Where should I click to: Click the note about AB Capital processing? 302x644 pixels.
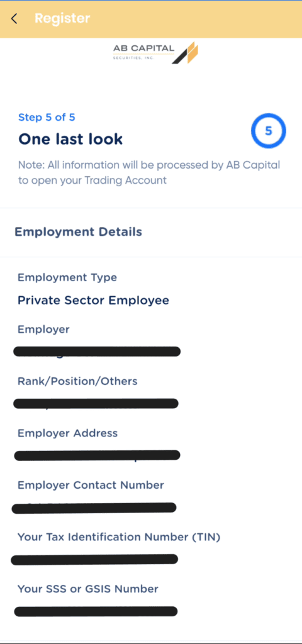coord(148,172)
